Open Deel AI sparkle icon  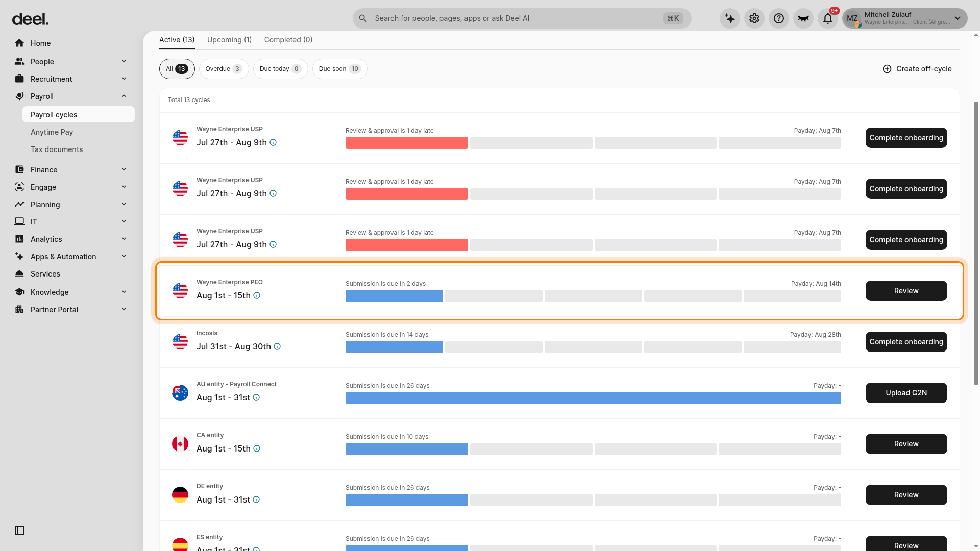point(730,18)
